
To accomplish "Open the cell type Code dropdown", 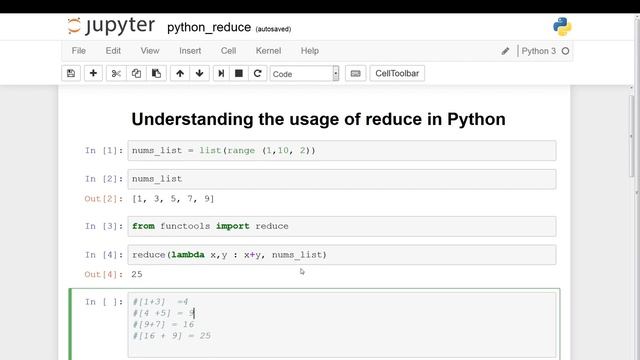I will tap(304, 74).
